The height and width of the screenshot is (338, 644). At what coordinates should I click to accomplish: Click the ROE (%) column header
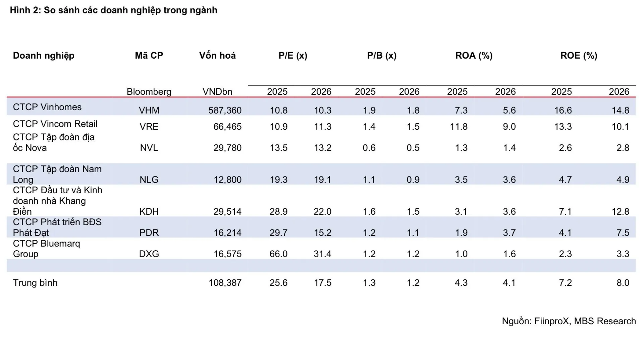(x=579, y=56)
